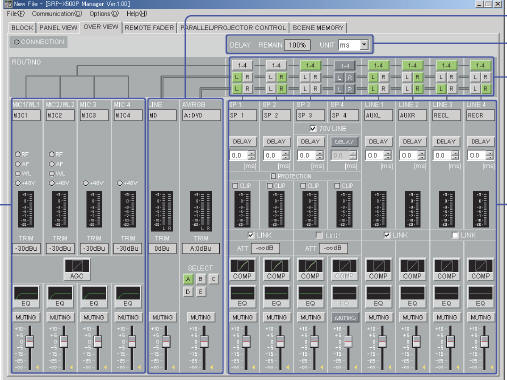Open the File menu
Viewport: 507px width, 380px height.
coord(15,14)
